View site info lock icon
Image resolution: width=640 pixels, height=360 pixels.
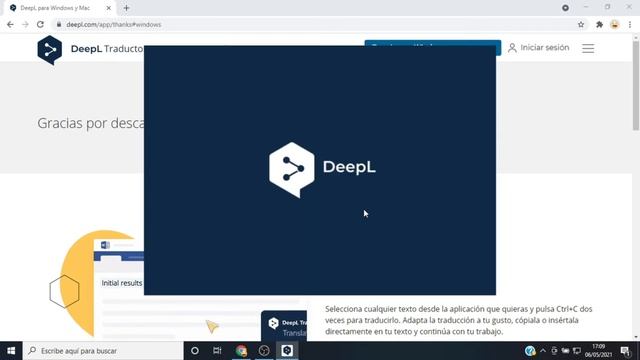[59, 24]
